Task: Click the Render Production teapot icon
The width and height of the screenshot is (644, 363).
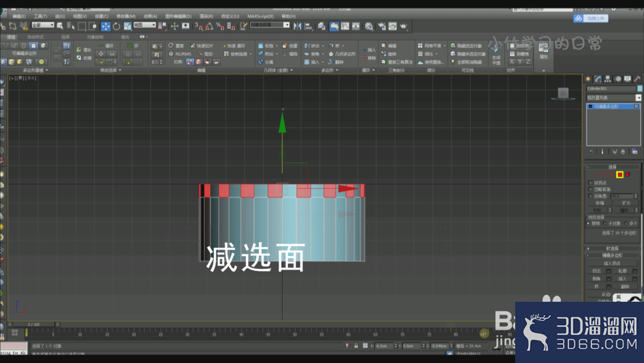Action: [x=404, y=26]
